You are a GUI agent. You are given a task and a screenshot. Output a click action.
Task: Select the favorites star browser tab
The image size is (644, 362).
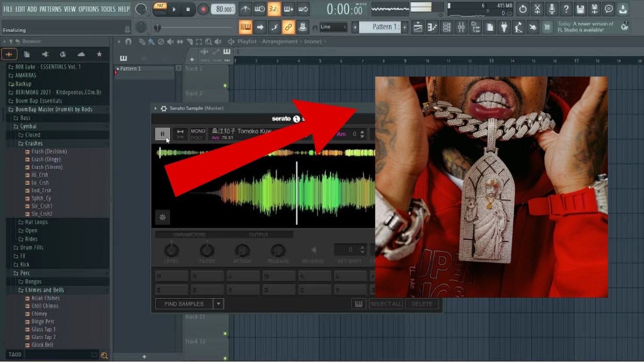(99, 54)
